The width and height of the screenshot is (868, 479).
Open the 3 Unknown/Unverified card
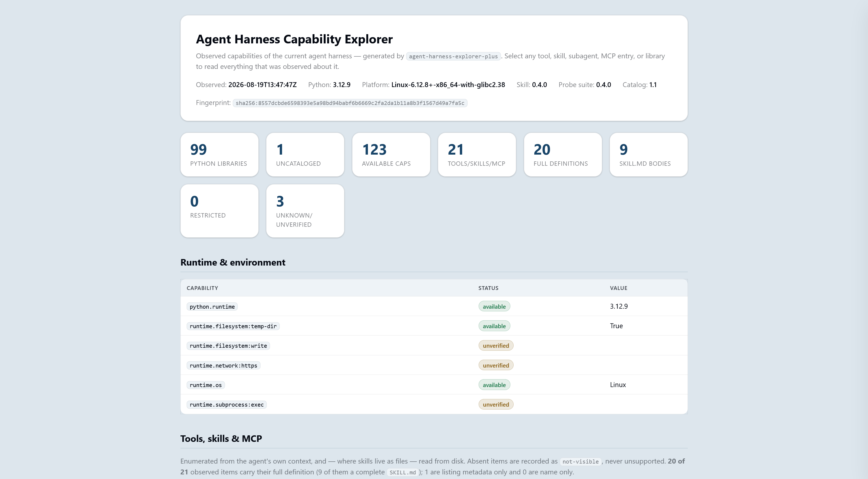tap(305, 211)
